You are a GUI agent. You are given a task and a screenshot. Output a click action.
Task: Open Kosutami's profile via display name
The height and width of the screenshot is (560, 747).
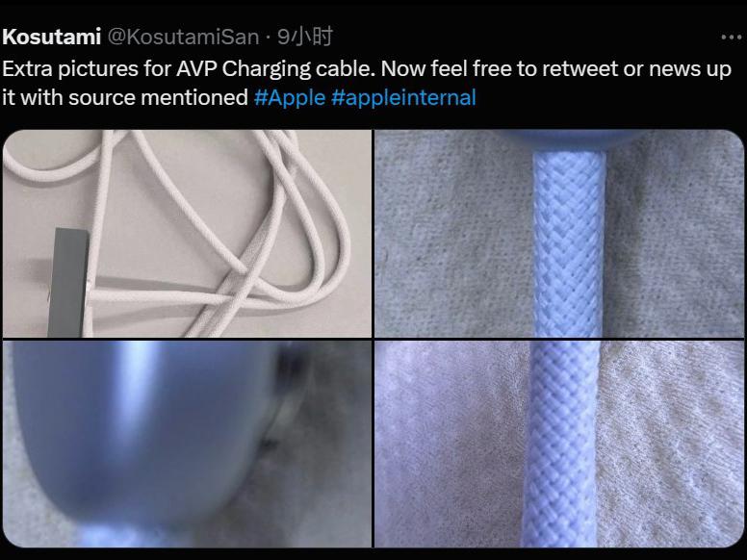[x=51, y=37]
